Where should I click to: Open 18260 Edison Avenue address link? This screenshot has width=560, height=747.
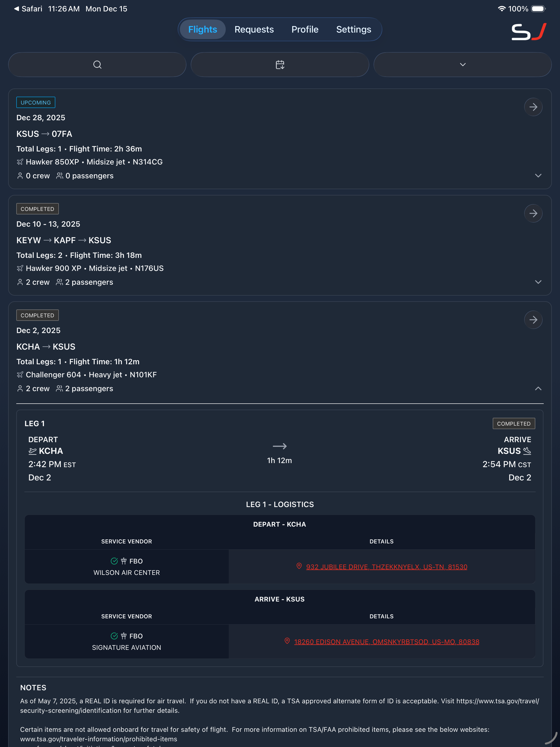coord(387,642)
